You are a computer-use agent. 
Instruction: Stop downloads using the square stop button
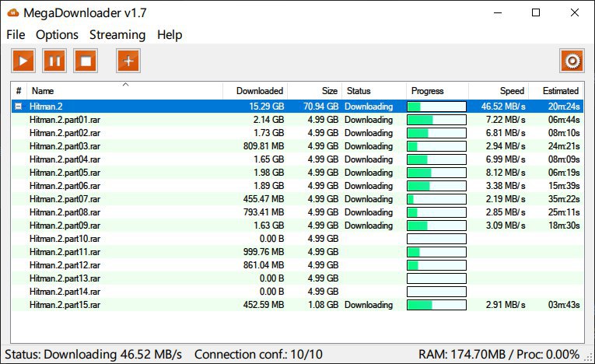pos(86,61)
